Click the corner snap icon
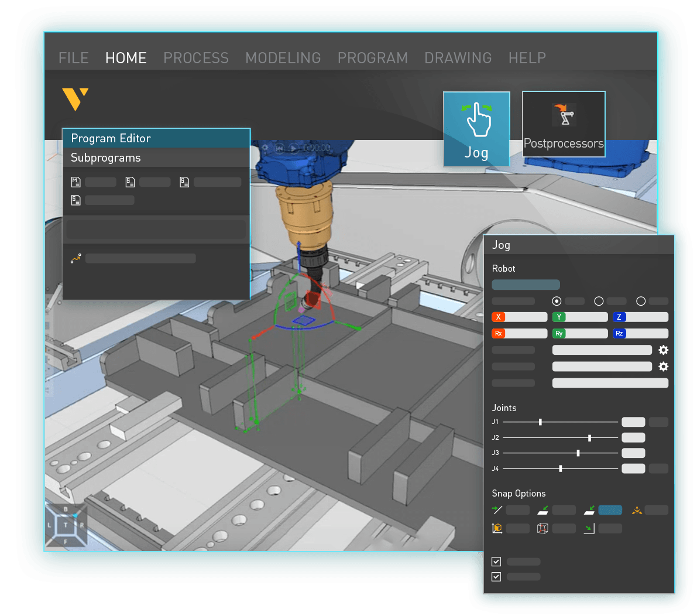The width and height of the screenshot is (697, 616). click(x=589, y=528)
